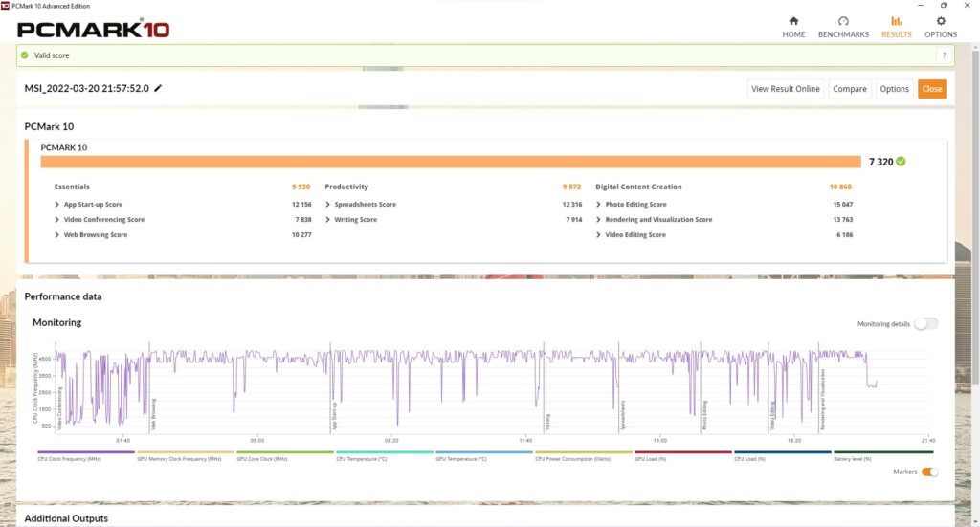980x527 pixels.
Task: Expand the Spreadsheets Score row
Action: pyautogui.click(x=328, y=205)
